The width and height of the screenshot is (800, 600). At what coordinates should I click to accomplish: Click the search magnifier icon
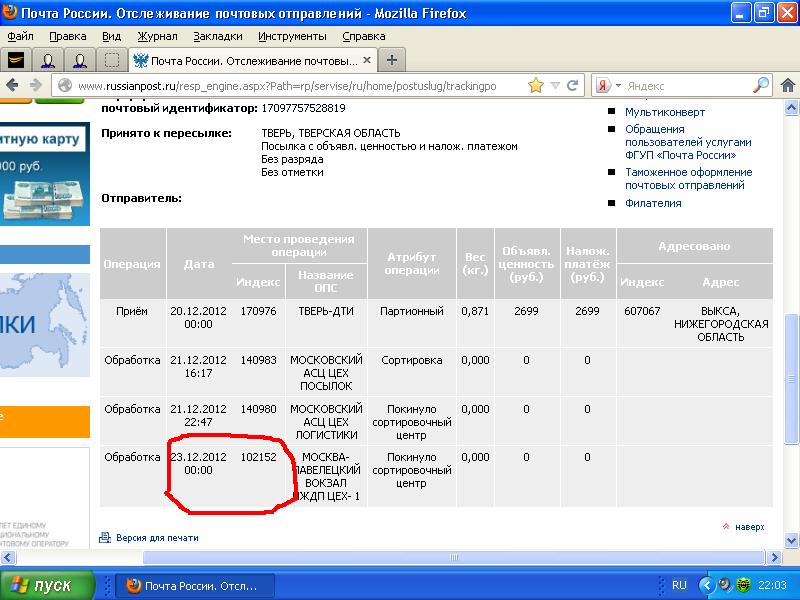click(x=761, y=85)
